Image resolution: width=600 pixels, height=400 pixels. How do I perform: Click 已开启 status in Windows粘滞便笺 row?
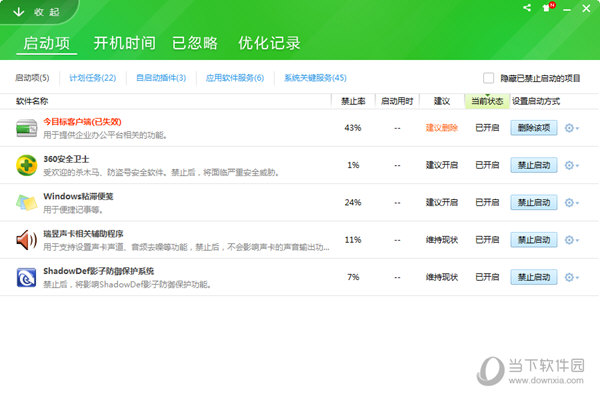tap(487, 202)
